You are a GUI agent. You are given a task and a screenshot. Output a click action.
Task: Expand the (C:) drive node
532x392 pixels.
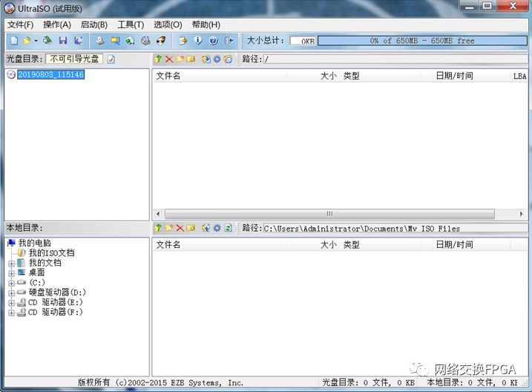click(12, 283)
